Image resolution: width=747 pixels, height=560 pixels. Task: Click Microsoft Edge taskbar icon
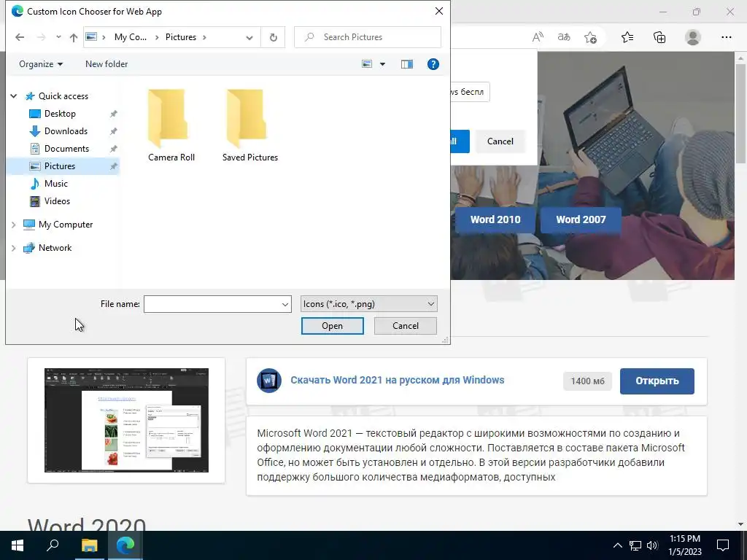[125, 545]
